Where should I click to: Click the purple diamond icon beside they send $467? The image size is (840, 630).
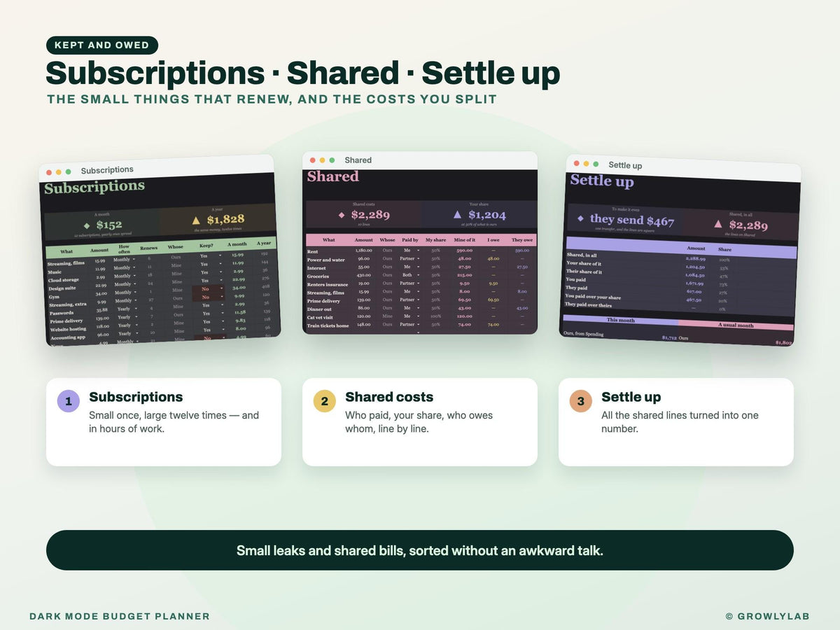tap(580, 218)
